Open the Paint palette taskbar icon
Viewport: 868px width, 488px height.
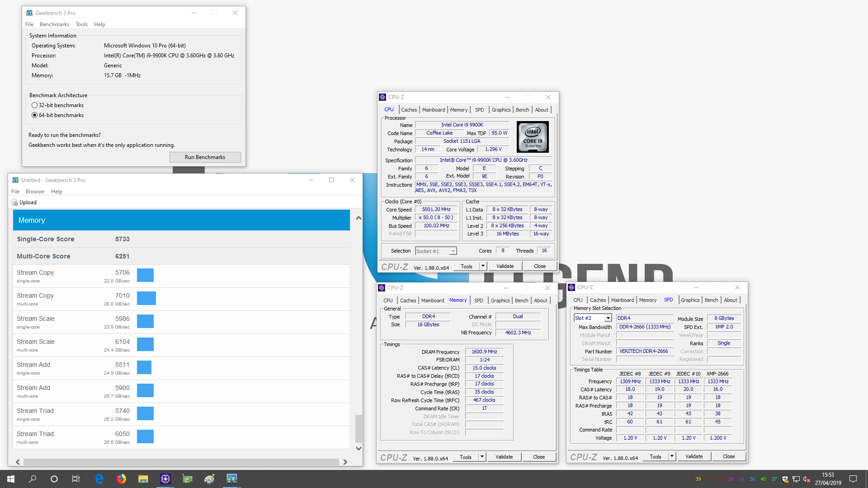(209, 479)
